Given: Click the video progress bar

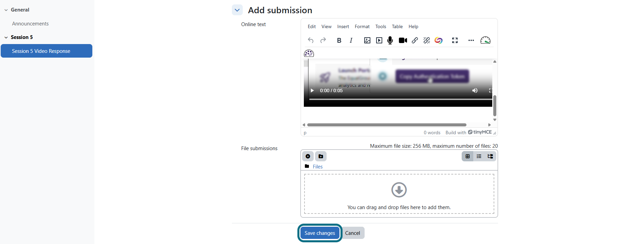Looking at the screenshot, I should [x=401, y=99].
